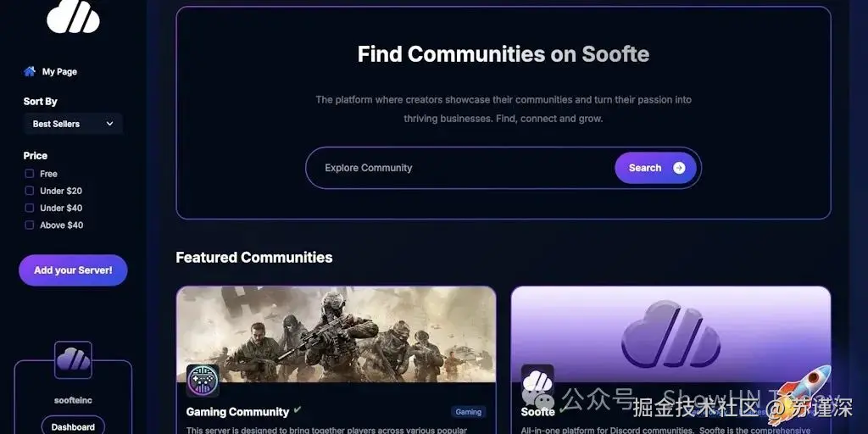Click the soofteinc profile avatar icon
Screen dimensions: 868x434
pos(73,359)
